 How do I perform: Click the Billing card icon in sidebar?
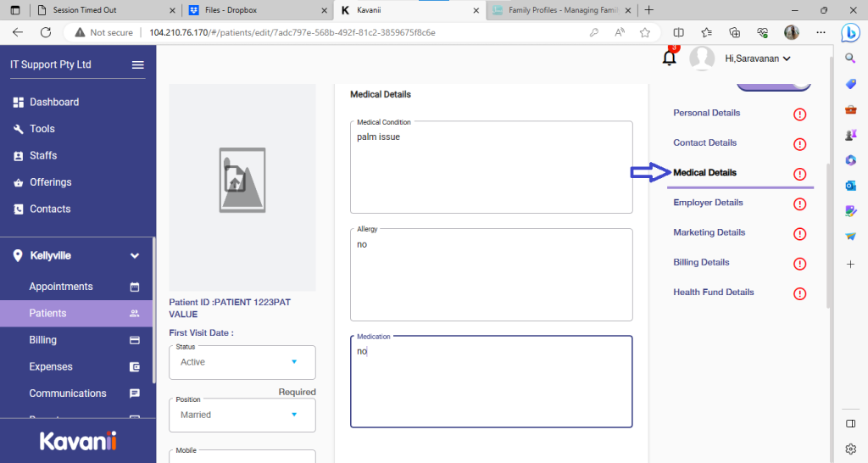134,340
